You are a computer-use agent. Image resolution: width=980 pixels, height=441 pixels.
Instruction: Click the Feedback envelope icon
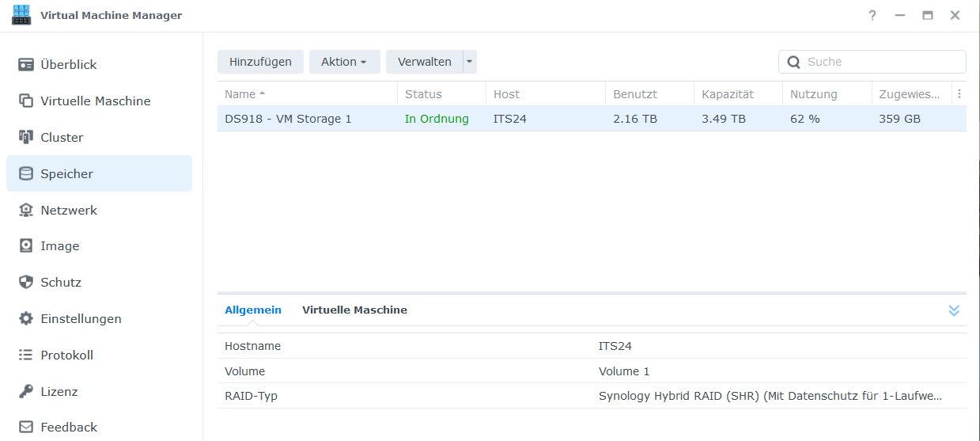click(26, 427)
